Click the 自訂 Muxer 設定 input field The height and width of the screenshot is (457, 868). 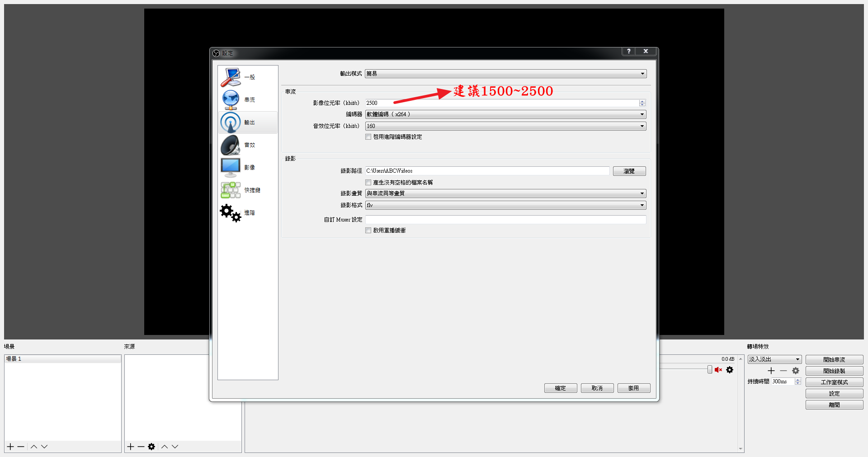tap(505, 220)
